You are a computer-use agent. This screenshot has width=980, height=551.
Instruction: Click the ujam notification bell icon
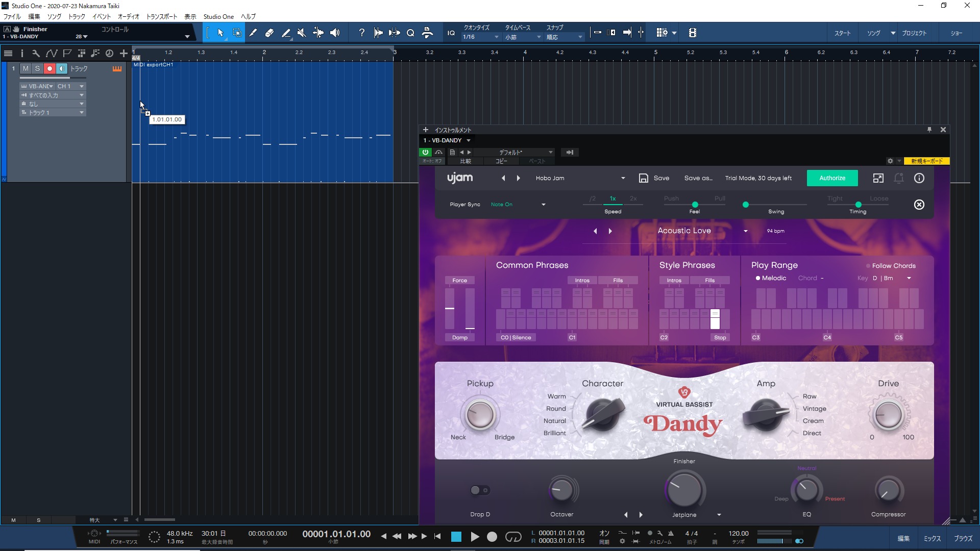[x=899, y=178]
